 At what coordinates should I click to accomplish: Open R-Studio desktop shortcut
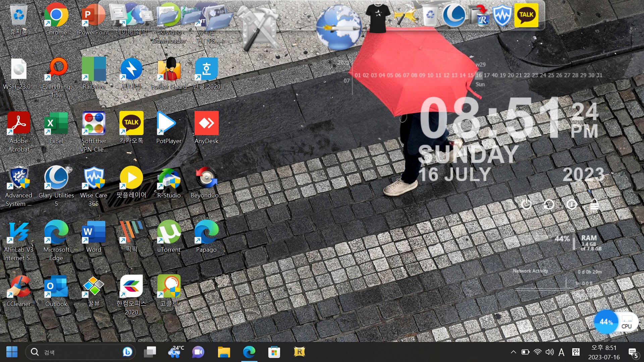(x=169, y=182)
